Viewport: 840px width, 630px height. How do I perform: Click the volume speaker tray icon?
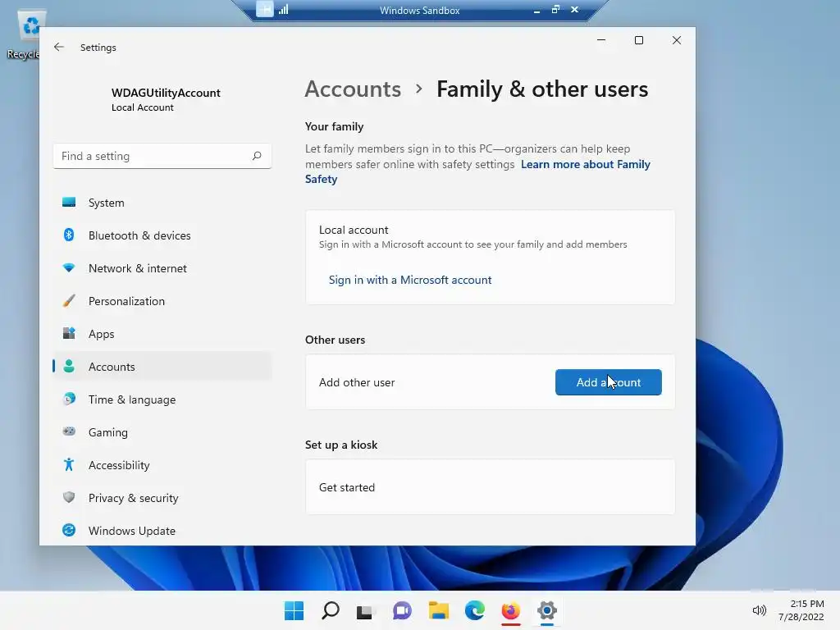(759, 610)
